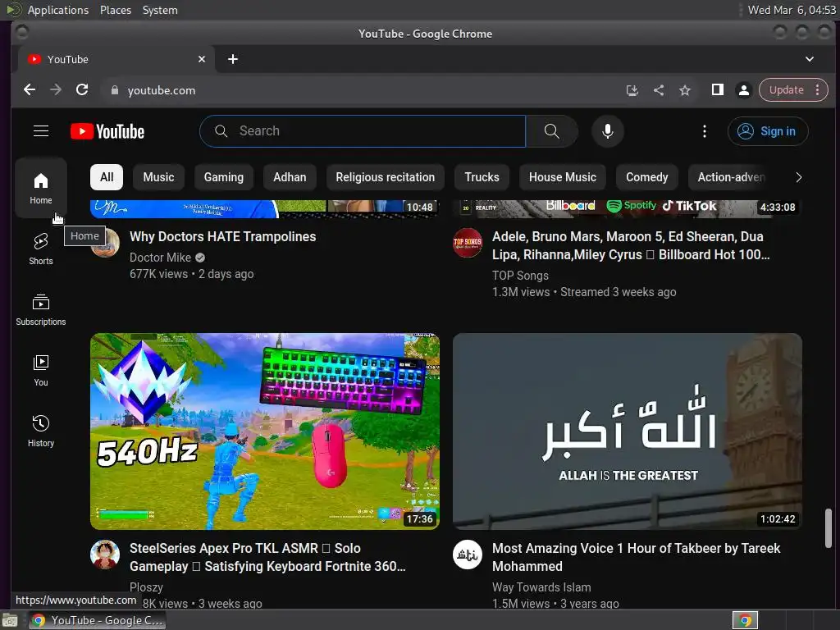Open a new Chrome tab
The width and height of the screenshot is (840, 630).
(x=232, y=59)
